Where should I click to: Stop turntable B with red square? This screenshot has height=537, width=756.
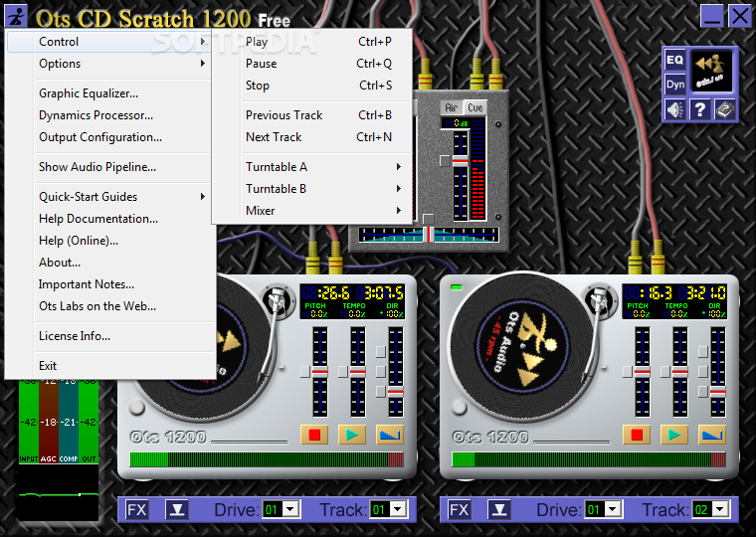[x=637, y=435]
